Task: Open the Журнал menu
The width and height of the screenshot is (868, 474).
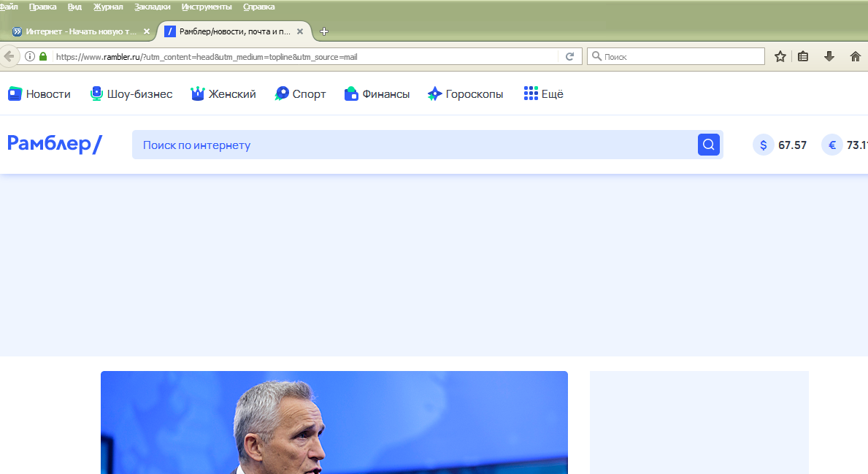Action: [108, 7]
